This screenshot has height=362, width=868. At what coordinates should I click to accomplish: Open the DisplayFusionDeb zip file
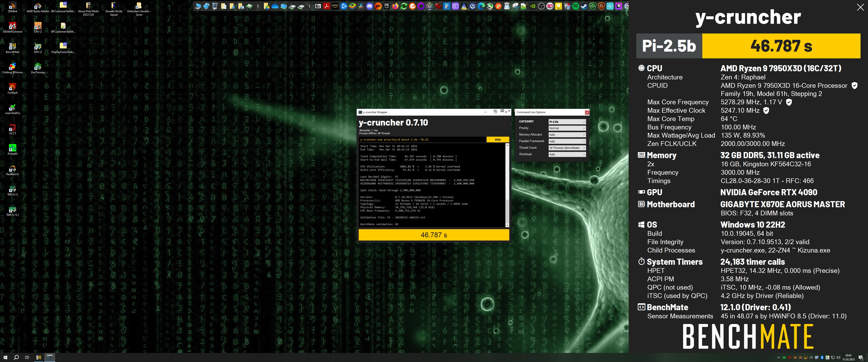[63, 48]
